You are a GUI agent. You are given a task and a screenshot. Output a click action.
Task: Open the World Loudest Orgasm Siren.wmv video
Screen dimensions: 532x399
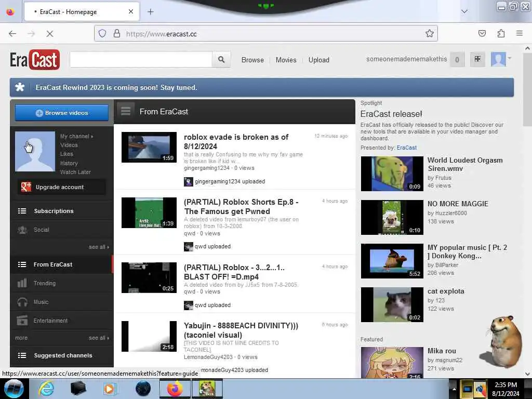pyautogui.click(x=465, y=164)
